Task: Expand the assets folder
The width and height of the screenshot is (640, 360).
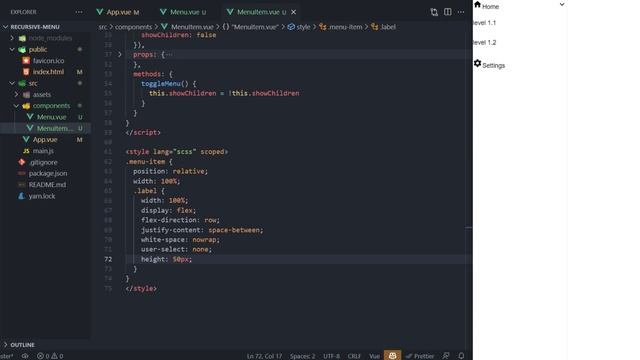Action: click(x=16, y=94)
